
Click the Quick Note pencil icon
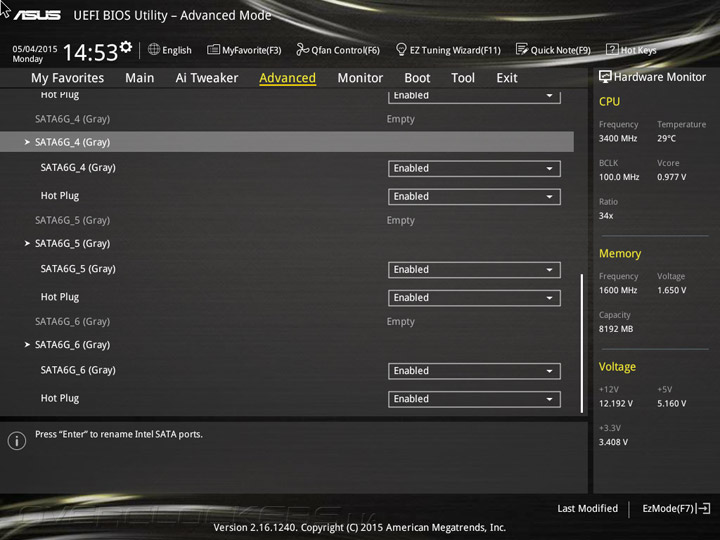coord(522,49)
